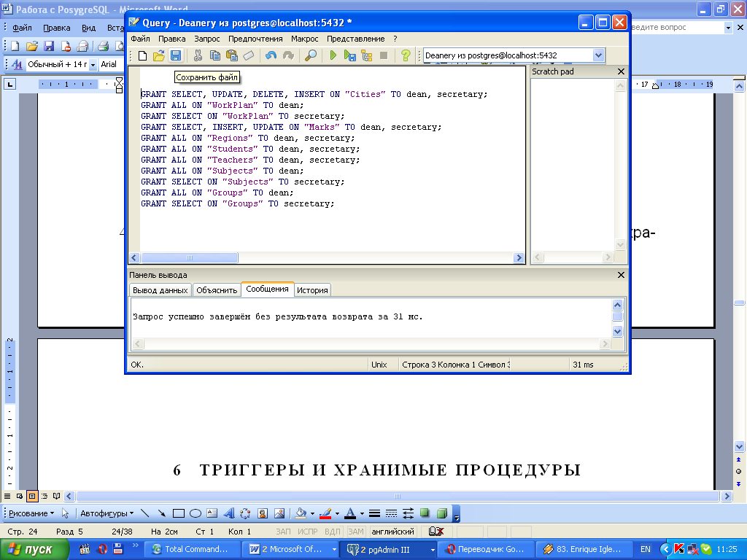
Task: Open arrow style options in drawing toolbar
Action: coord(409,513)
